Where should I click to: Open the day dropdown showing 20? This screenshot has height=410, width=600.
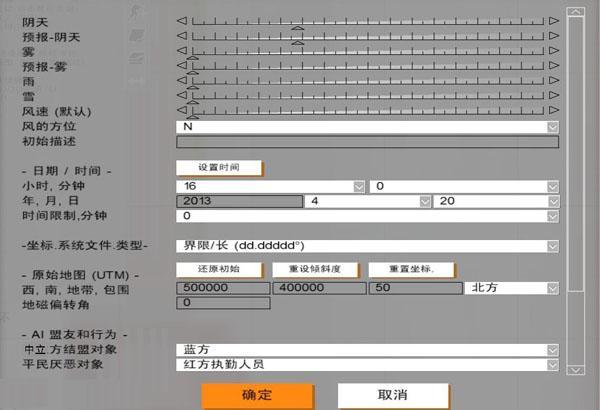(496, 201)
